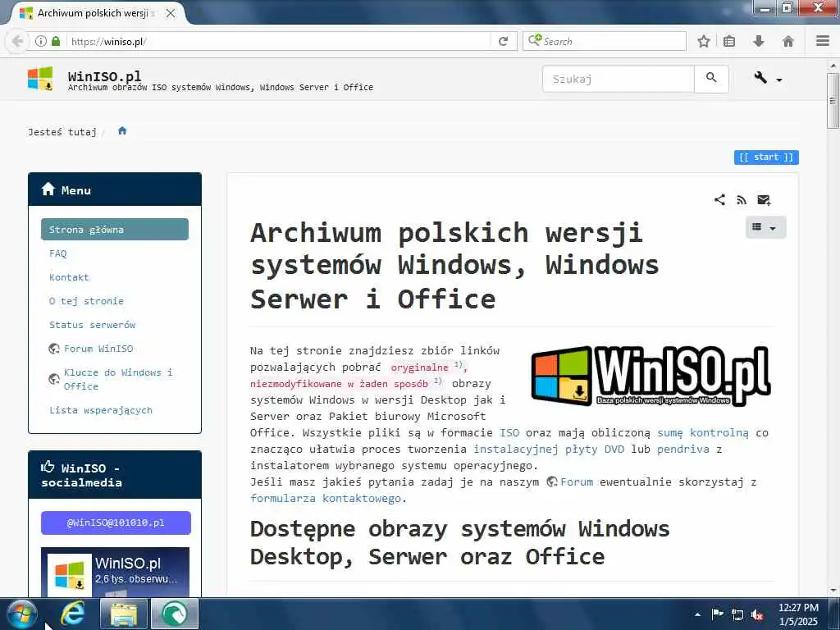Click the taskbar clock showing 12:27 PM
Viewport: 840px width, 630px height.
[798, 614]
